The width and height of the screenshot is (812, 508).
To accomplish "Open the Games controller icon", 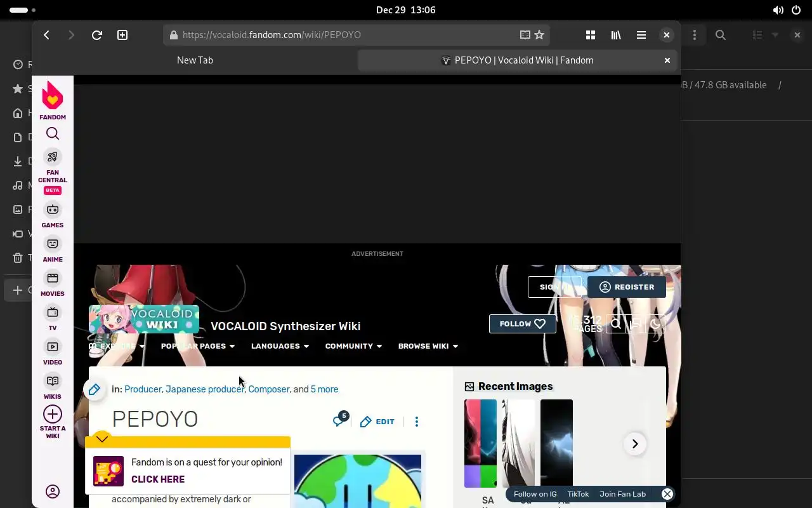I will (53, 210).
